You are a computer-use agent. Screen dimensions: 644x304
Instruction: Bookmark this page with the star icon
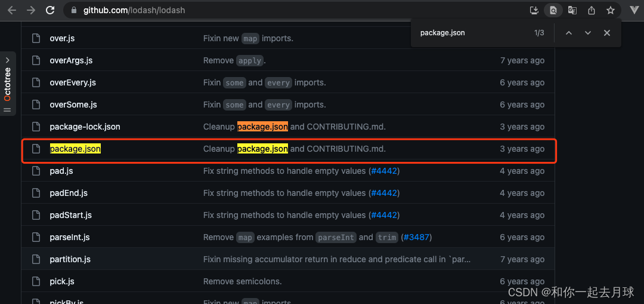tap(611, 10)
